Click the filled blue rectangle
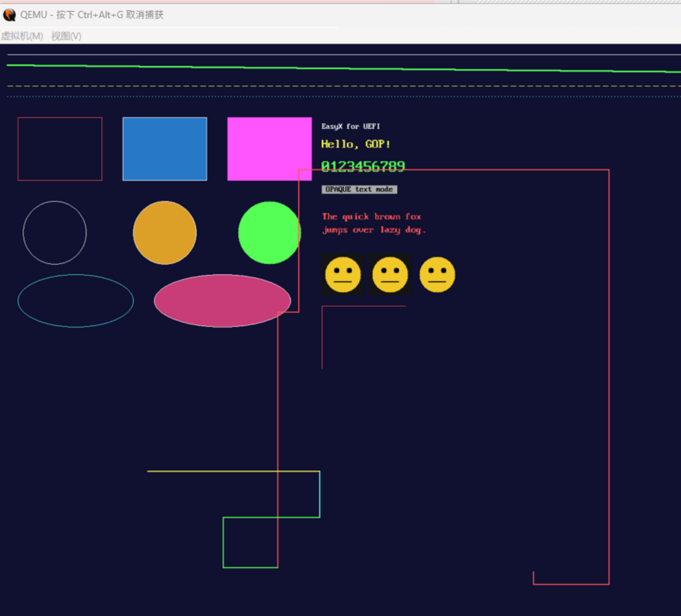The height and width of the screenshot is (616, 681). tap(165, 149)
